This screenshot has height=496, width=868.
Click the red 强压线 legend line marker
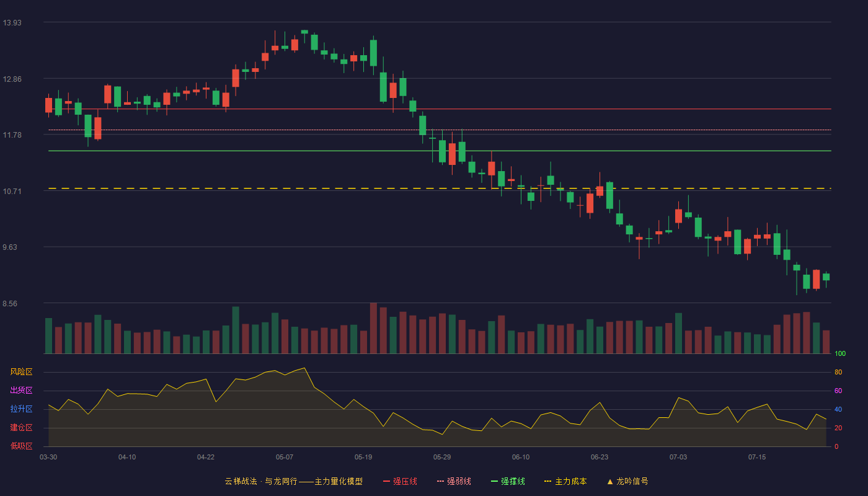pos(386,481)
